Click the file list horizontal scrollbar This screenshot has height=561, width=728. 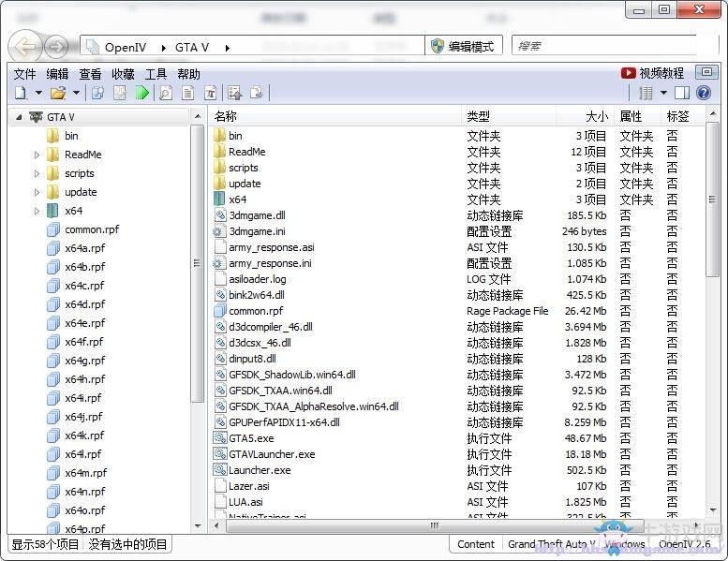pos(434,525)
